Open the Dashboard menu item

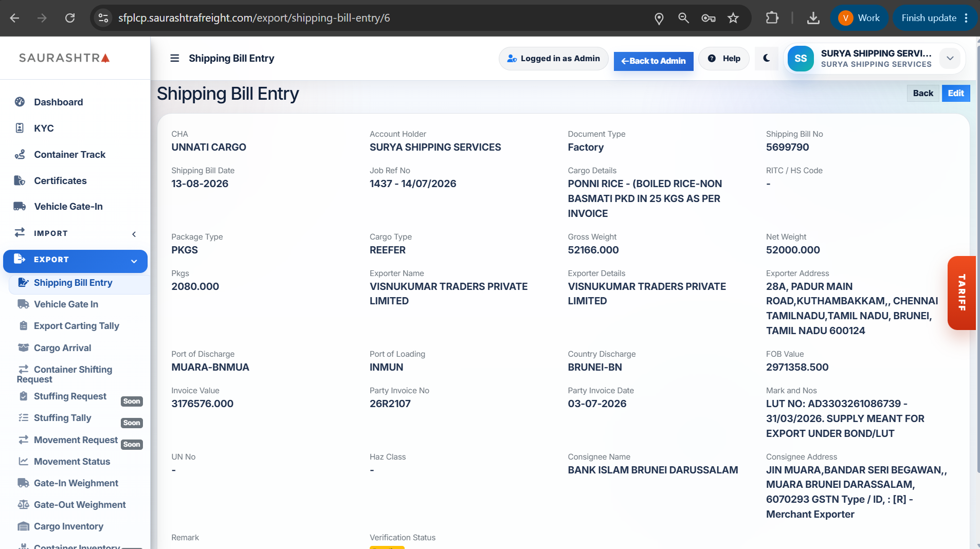pos(58,102)
